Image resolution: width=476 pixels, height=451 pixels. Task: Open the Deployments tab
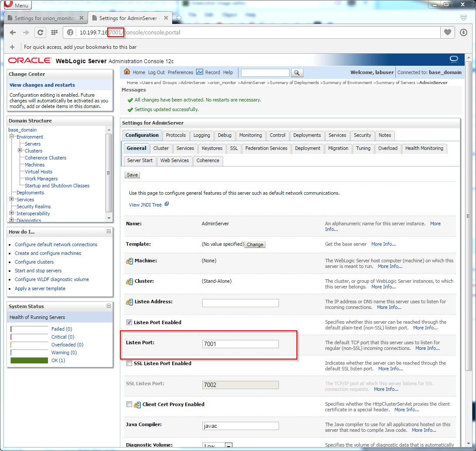click(307, 136)
